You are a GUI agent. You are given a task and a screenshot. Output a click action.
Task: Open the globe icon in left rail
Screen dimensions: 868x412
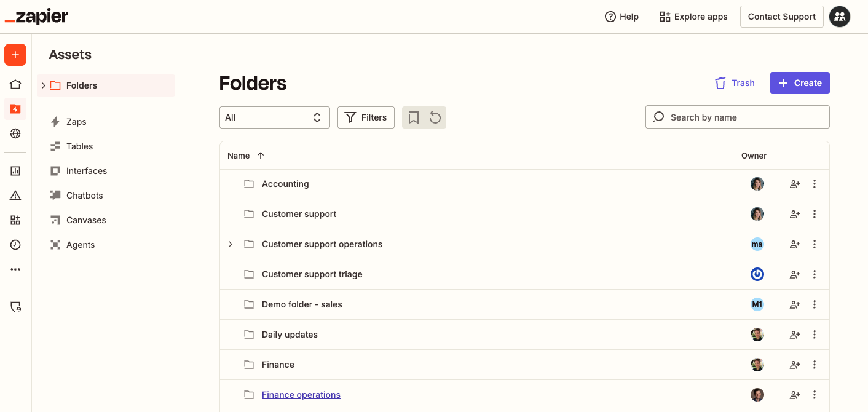tap(15, 133)
